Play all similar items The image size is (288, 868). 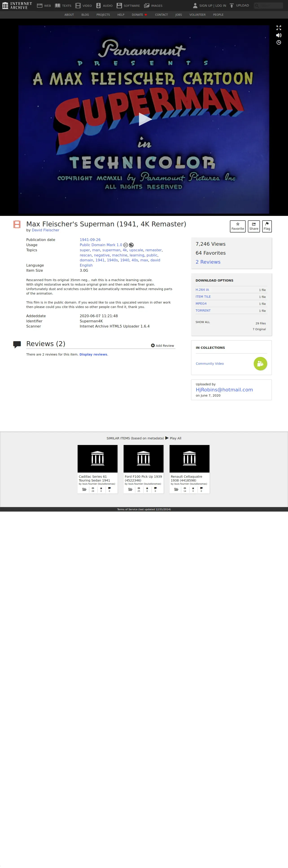click(x=173, y=438)
